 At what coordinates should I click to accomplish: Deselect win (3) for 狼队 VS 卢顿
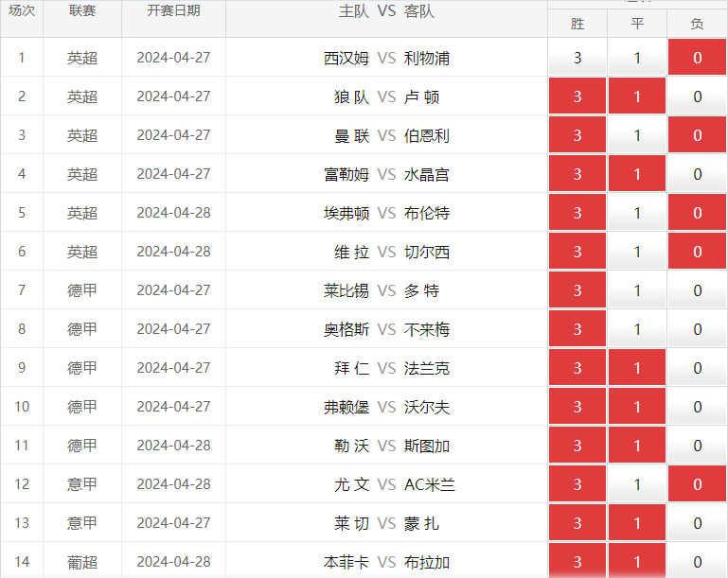577,96
